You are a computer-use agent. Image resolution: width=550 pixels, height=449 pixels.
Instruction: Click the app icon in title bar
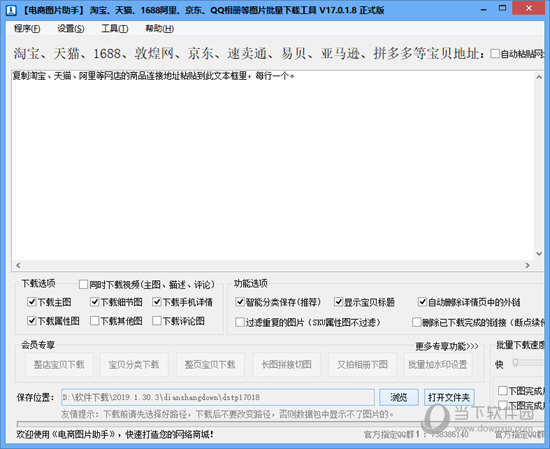12,10
